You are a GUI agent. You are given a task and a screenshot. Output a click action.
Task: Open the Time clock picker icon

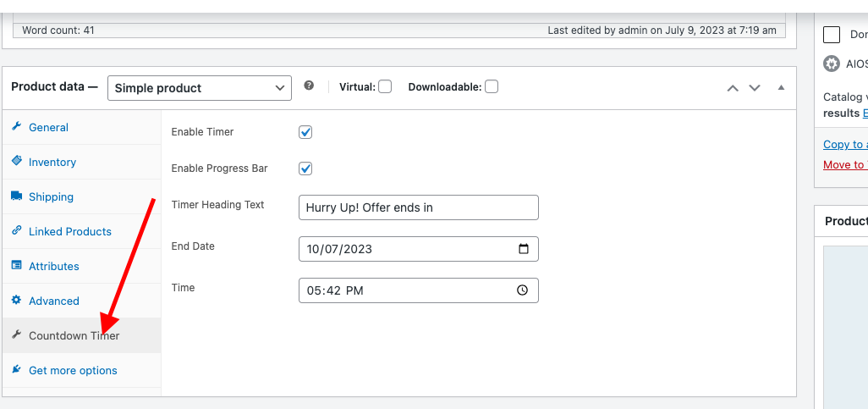[x=522, y=290]
